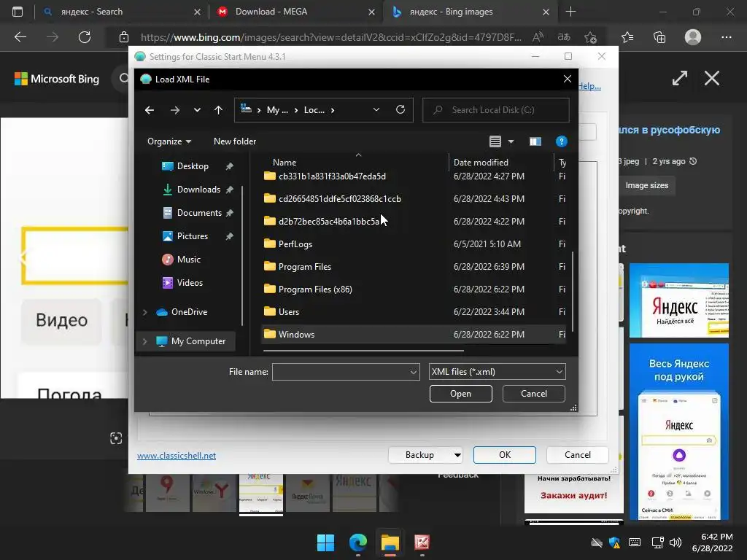
Task: Go forward in Load XML File dialog
Action: pos(175,110)
